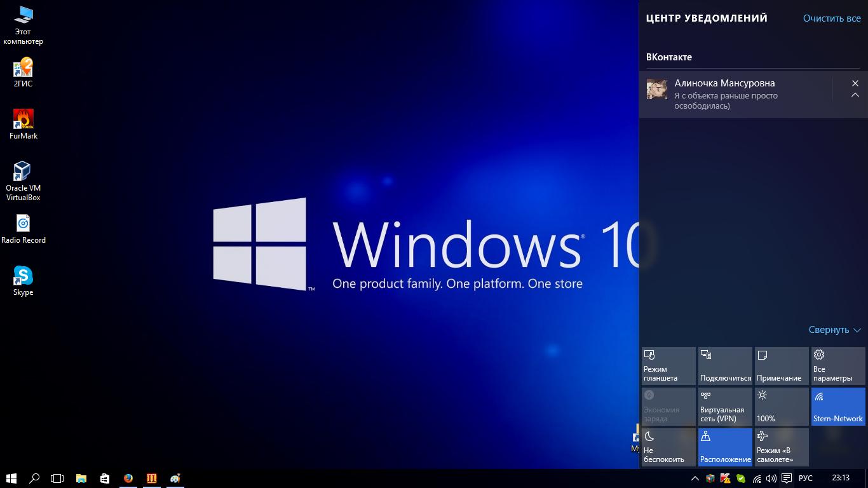Open Все параметры settings tile
The height and width of the screenshot is (488, 868).
coord(838,366)
